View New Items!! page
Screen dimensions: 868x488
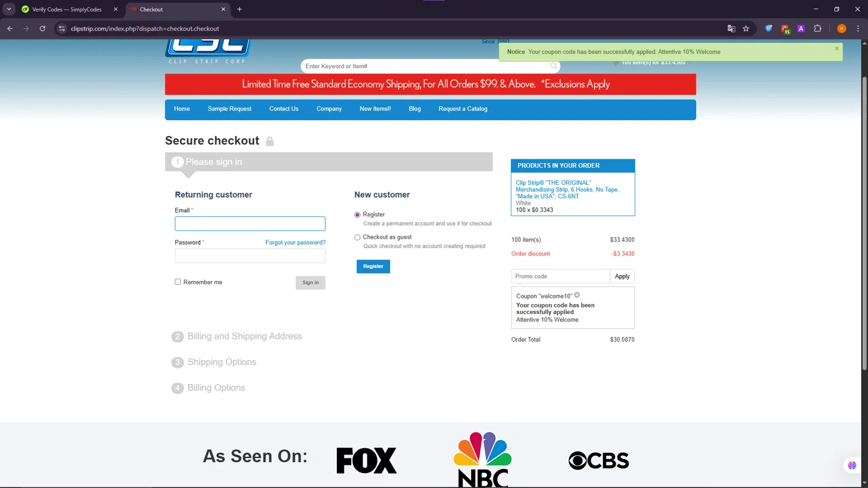(375, 109)
